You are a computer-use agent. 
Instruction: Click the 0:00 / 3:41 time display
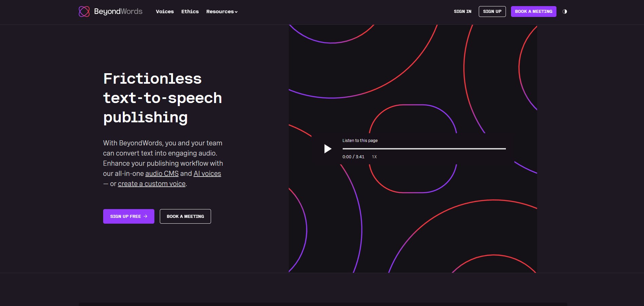tap(353, 157)
